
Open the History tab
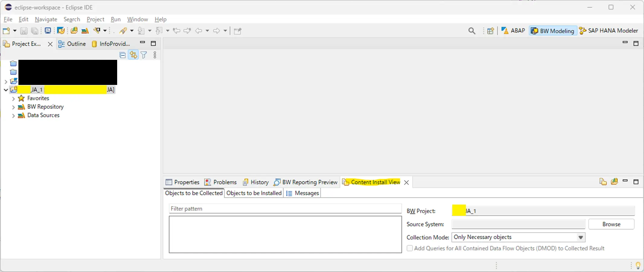click(x=256, y=182)
